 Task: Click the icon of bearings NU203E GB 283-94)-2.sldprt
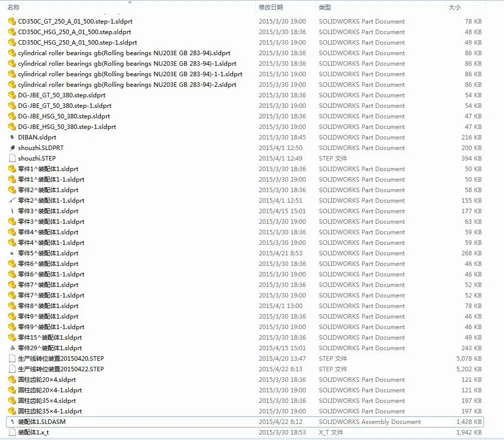tap(12, 85)
